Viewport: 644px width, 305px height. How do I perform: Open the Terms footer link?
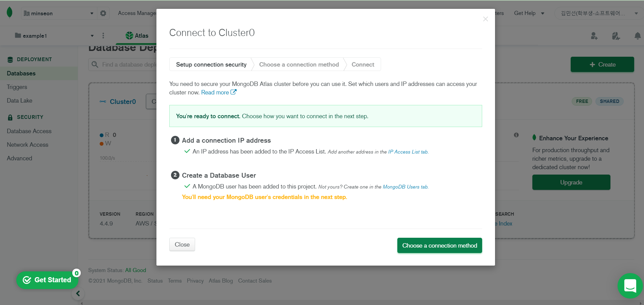pyautogui.click(x=175, y=281)
